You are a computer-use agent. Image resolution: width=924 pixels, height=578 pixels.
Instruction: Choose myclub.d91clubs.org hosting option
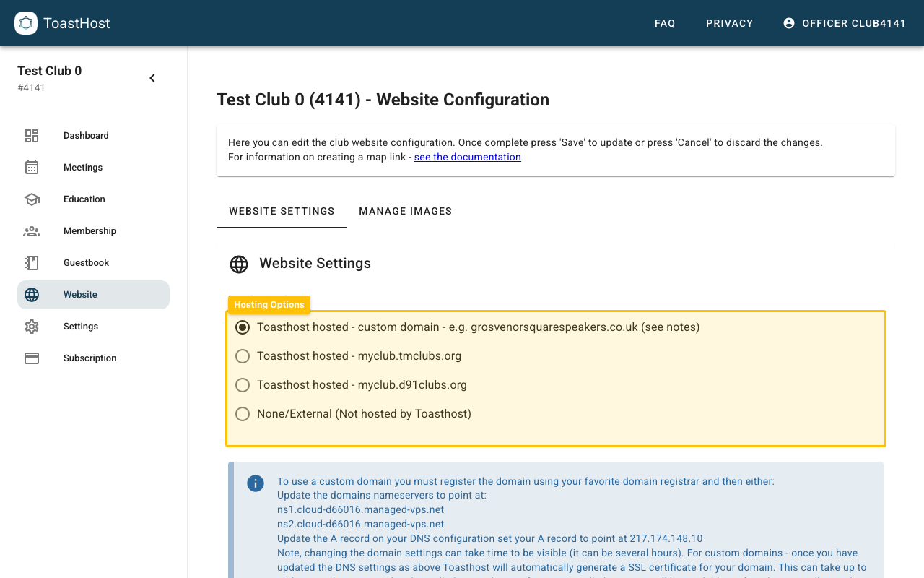(243, 385)
